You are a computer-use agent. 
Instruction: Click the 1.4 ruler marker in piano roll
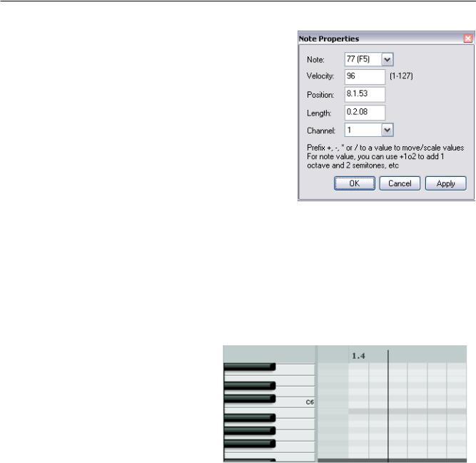(358, 356)
